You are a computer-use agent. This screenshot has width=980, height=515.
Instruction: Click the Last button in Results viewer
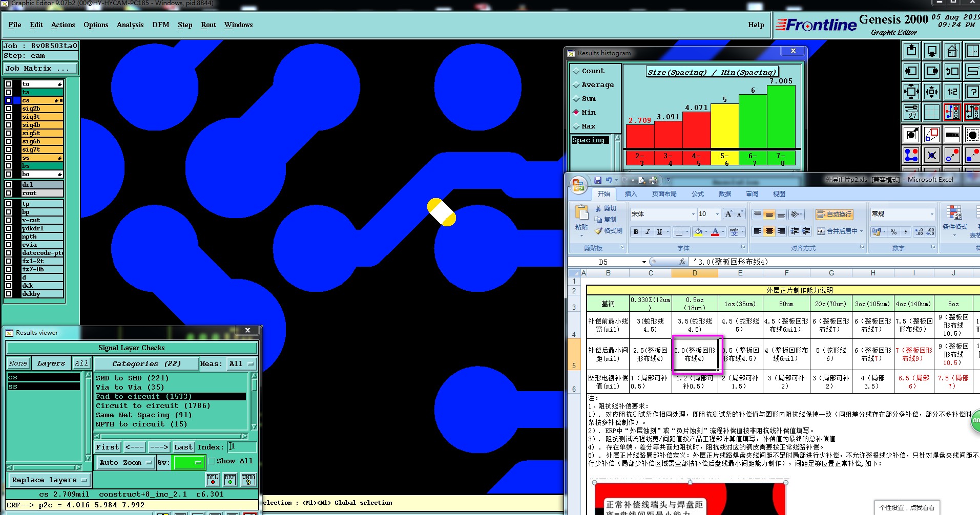tap(183, 447)
